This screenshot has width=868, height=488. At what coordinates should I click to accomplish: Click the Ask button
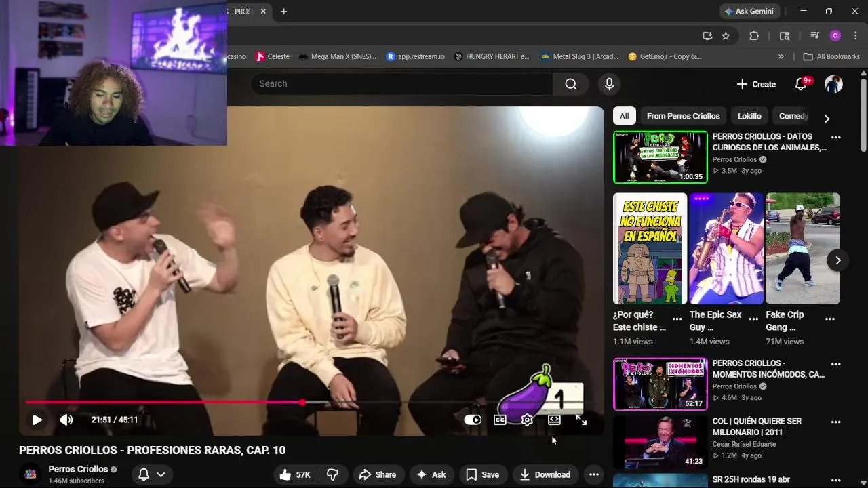[x=431, y=474]
